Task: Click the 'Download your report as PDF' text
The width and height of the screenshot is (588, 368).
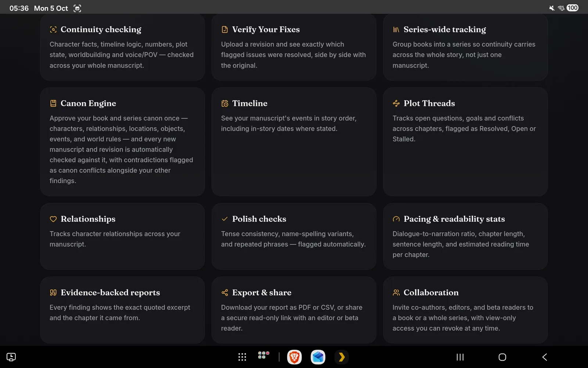Action: [292, 318]
